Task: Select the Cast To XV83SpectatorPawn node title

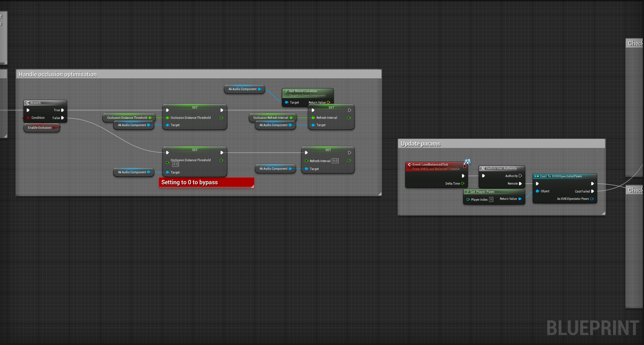Action: (x=561, y=176)
